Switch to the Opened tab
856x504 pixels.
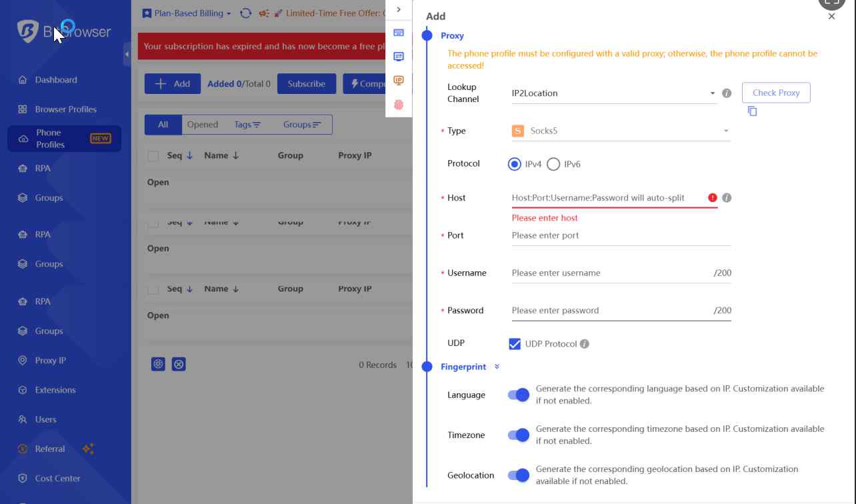(203, 125)
